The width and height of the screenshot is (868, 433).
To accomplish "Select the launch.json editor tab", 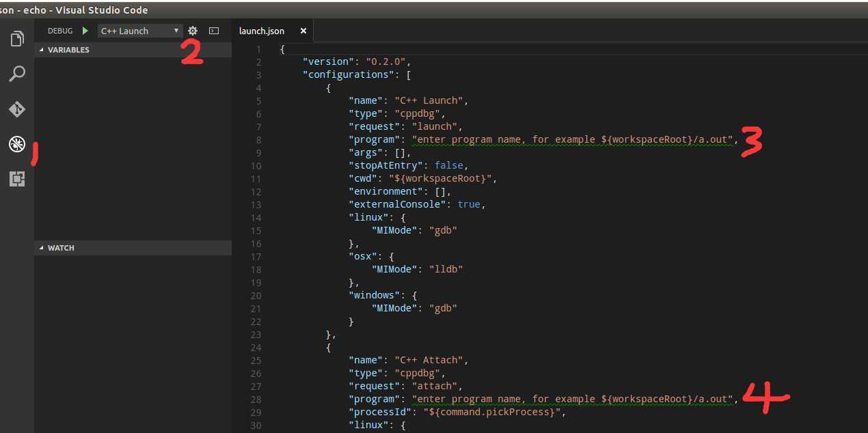I will 271,31.
